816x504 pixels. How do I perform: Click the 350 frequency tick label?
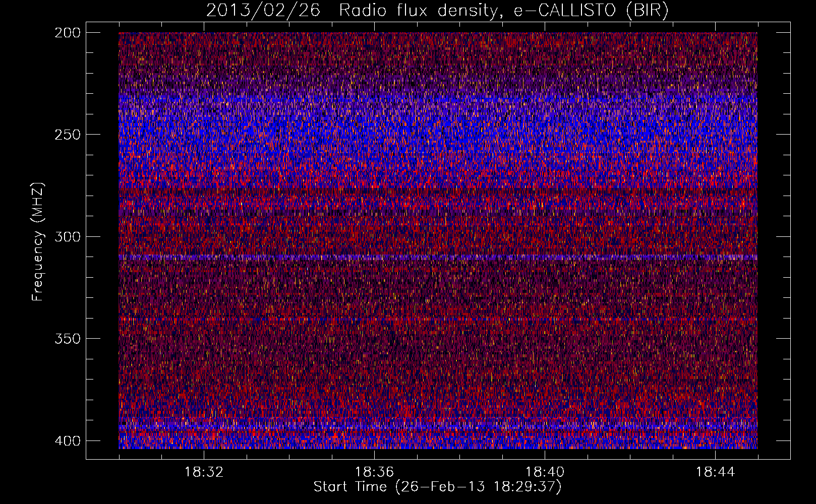[x=67, y=338]
